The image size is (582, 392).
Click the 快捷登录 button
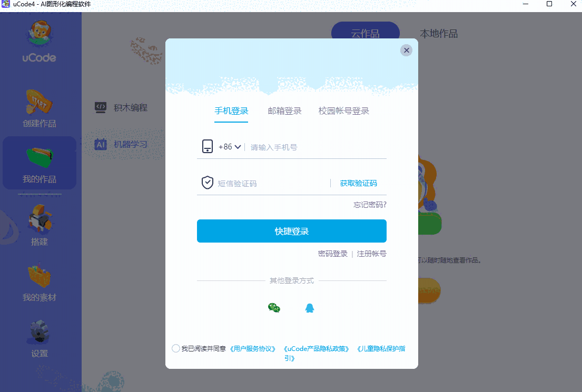[x=292, y=231]
